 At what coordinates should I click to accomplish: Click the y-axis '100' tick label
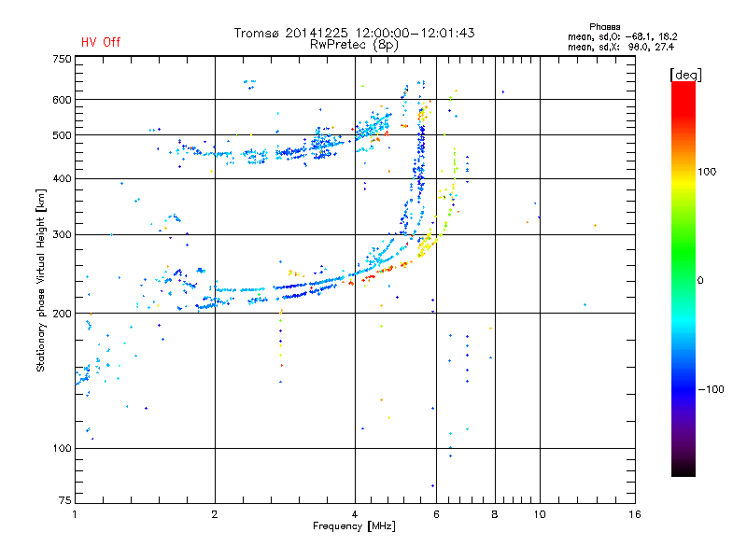pyautogui.click(x=62, y=449)
